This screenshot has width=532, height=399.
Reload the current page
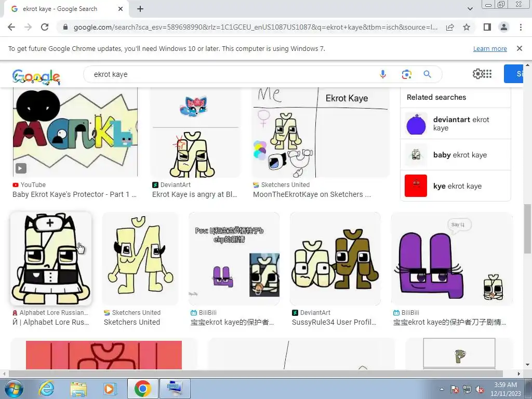[45, 27]
